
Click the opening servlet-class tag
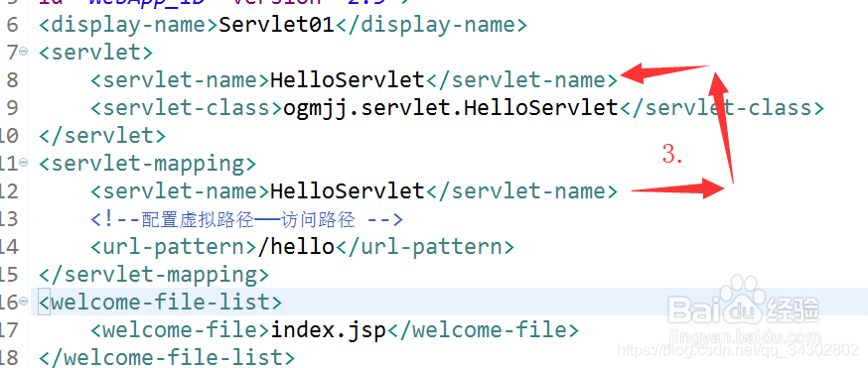pyautogui.click(x=187, y=108)
